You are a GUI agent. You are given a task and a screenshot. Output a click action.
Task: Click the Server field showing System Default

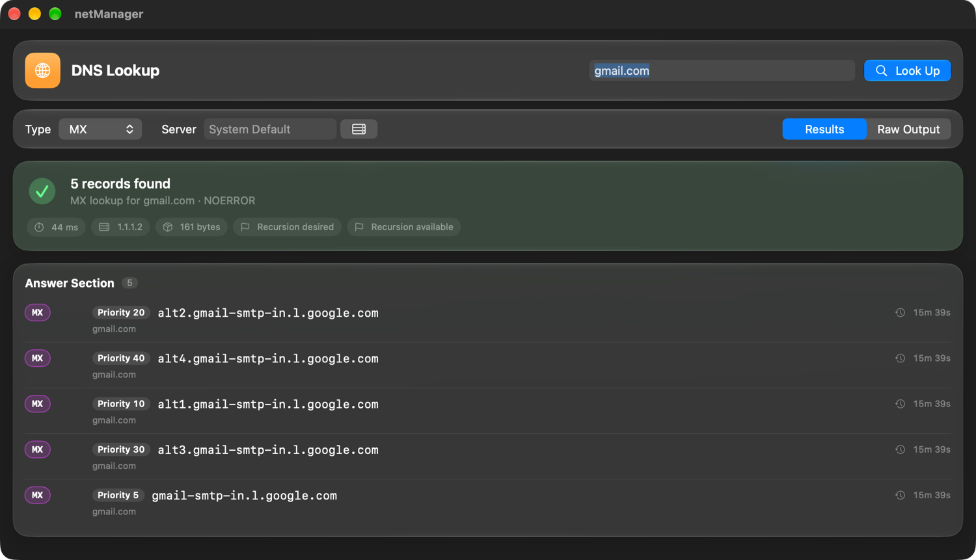pos(270,129)
